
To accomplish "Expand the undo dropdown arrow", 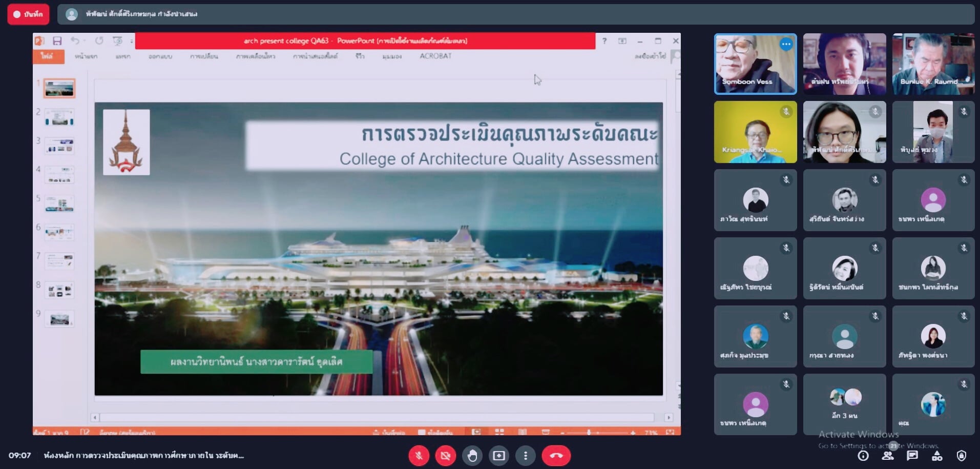I will 85,40.
